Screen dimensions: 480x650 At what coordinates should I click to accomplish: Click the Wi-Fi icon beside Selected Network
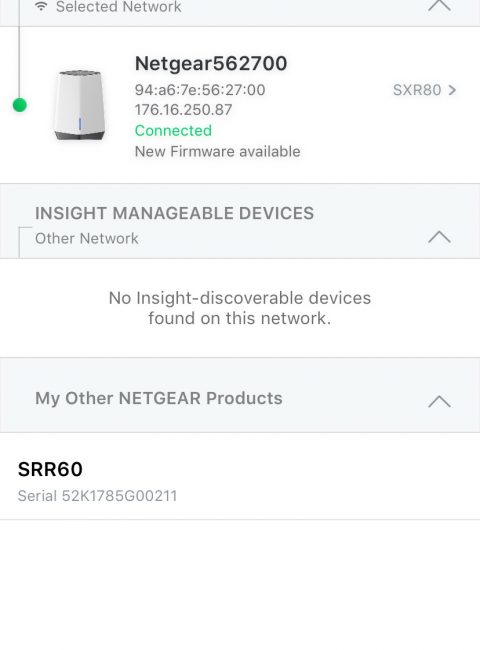point(41,6)
